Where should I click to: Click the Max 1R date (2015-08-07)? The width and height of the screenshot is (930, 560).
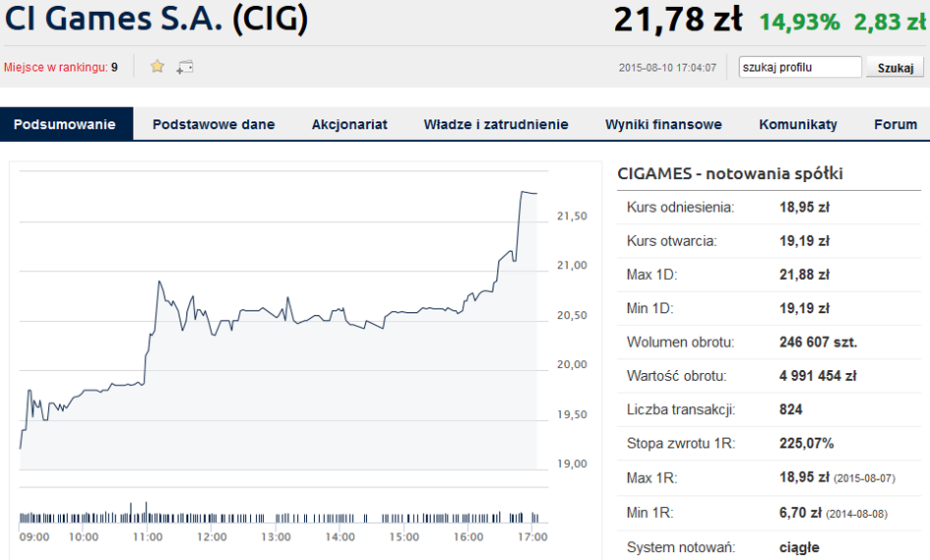point(864,478)
